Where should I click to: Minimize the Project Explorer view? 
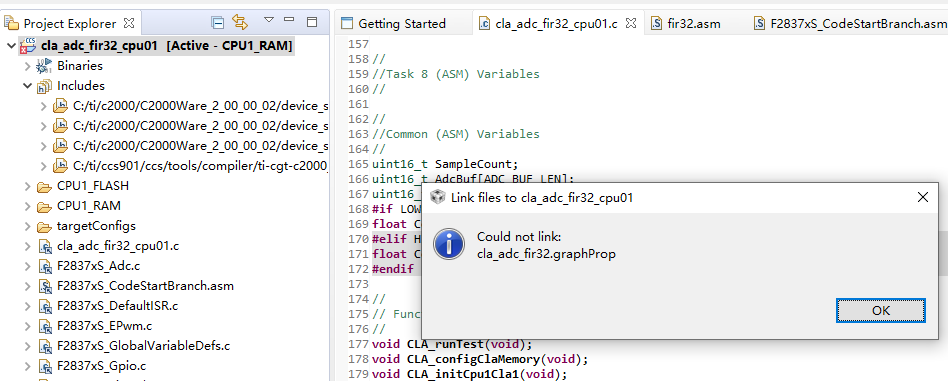tap(290, 20)
